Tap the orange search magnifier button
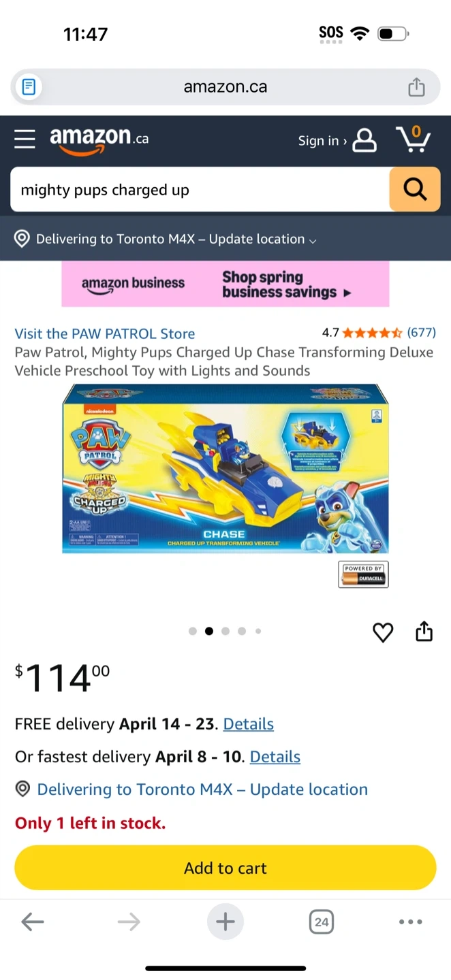The height and width of the screenshot is (980, 451). point(414,189)
